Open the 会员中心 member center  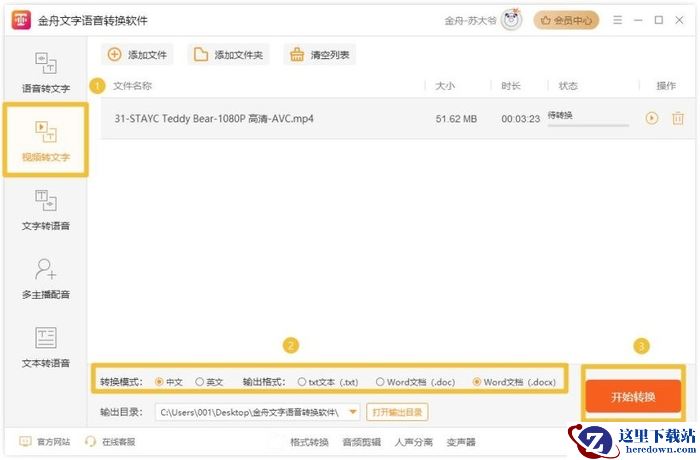pyautogui.click(x=566, y=20)
